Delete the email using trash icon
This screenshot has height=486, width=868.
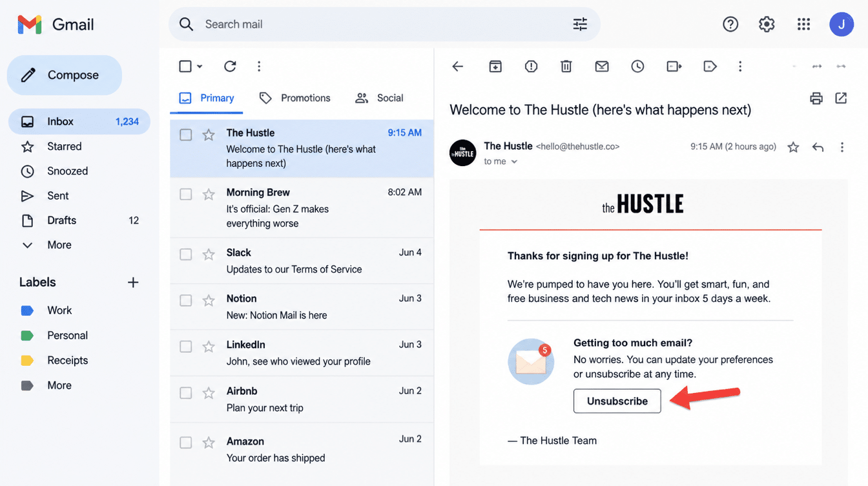coord(566,66)
